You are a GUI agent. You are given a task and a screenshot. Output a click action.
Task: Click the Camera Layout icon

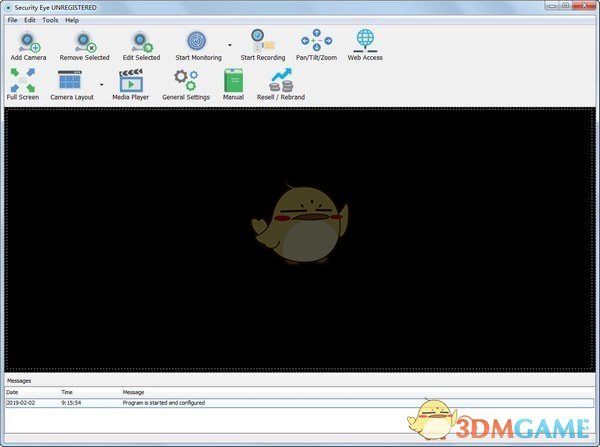pos(70,80)
